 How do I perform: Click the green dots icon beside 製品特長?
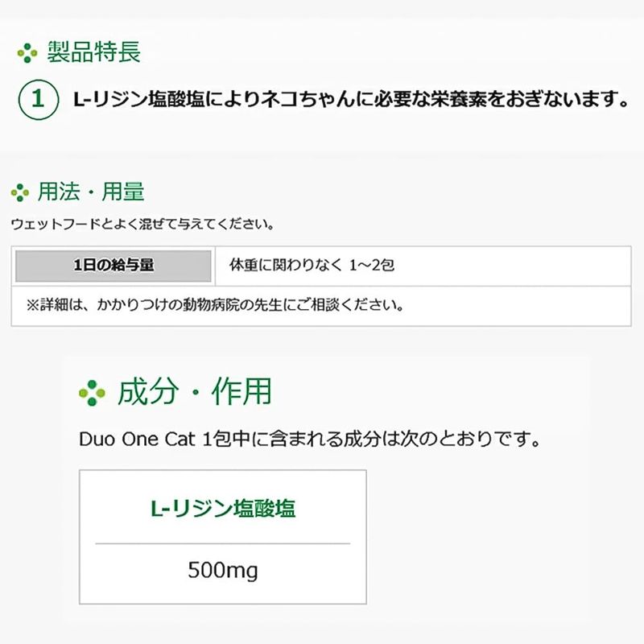tap(27, 53)
